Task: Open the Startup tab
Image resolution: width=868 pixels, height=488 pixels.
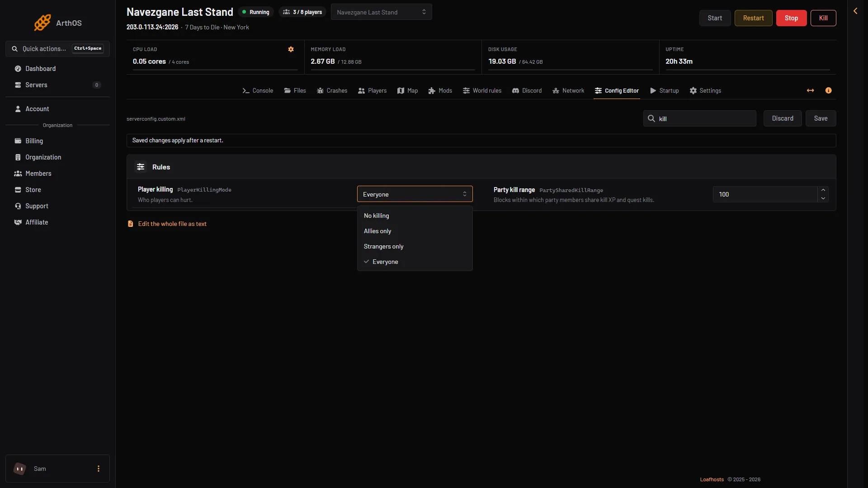Action: tap(665, 91)
